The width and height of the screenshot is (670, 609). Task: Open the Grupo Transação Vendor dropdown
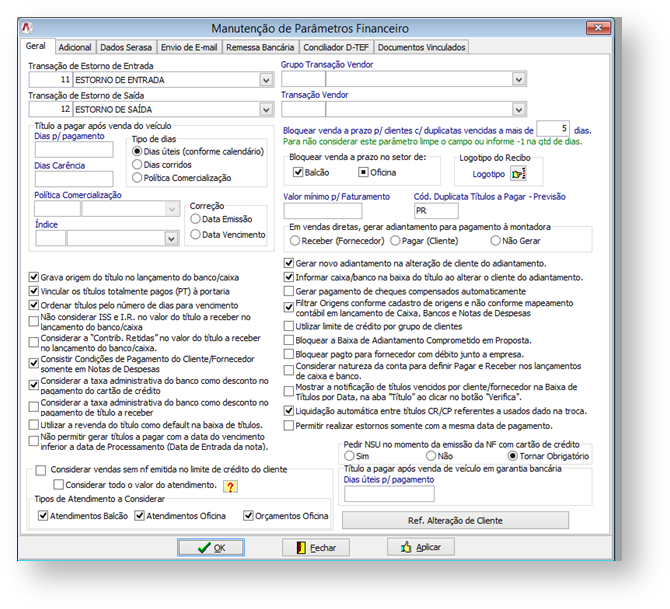coord(518,79)
